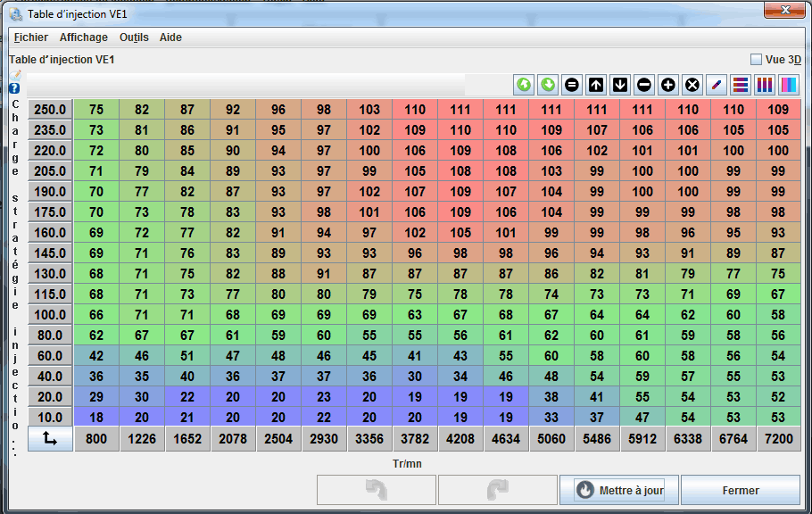Click the axis swap arrow button
Screen dimensions: 812x514
pos(50,439)
